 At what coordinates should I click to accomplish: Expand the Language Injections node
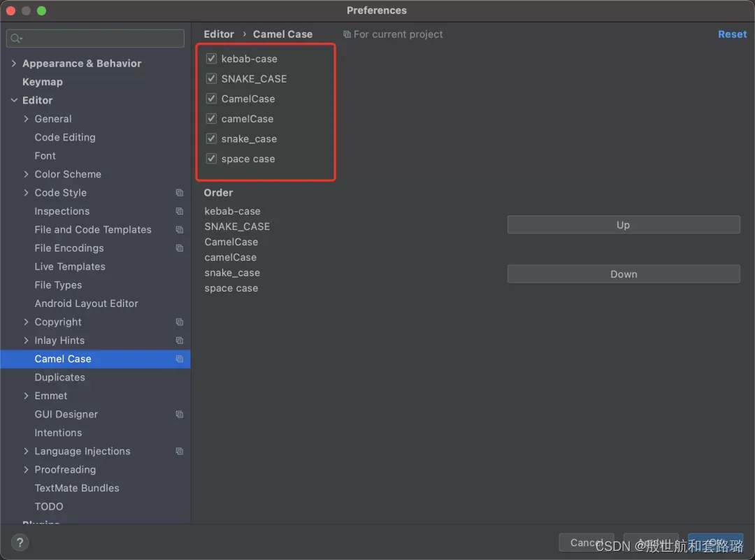26,451
